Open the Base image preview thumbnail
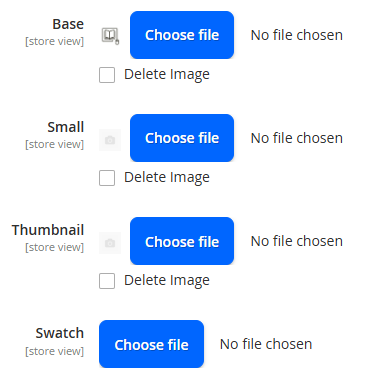Image resolution: width=391 pixels, height=382 pixels. (110, 35)
